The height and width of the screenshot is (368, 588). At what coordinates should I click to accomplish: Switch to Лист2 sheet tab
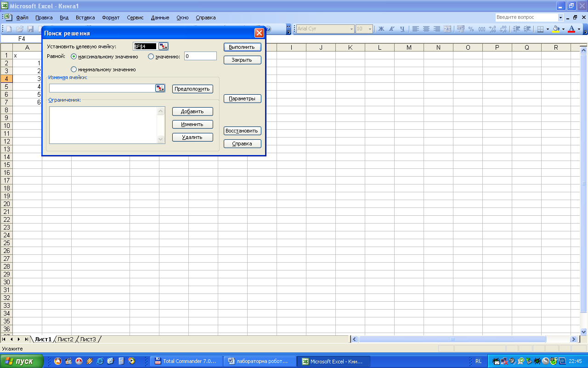[x=65, y=339]
